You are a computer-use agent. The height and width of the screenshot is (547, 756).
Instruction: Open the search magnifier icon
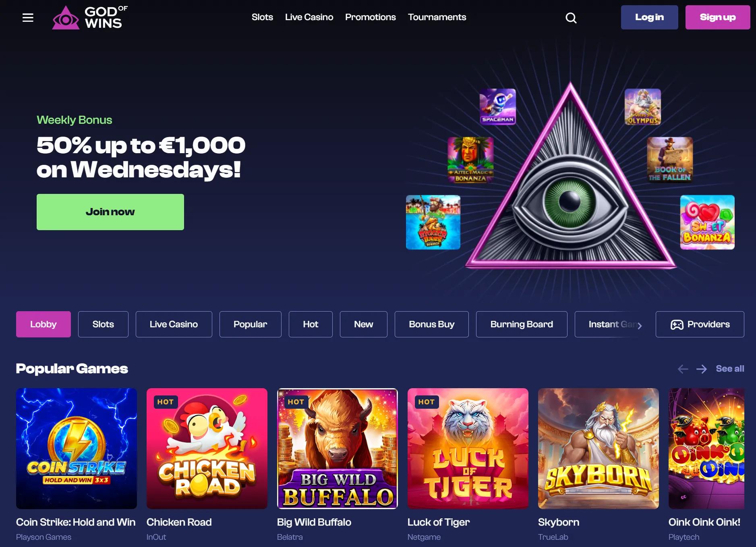click(x=571, y=18)
